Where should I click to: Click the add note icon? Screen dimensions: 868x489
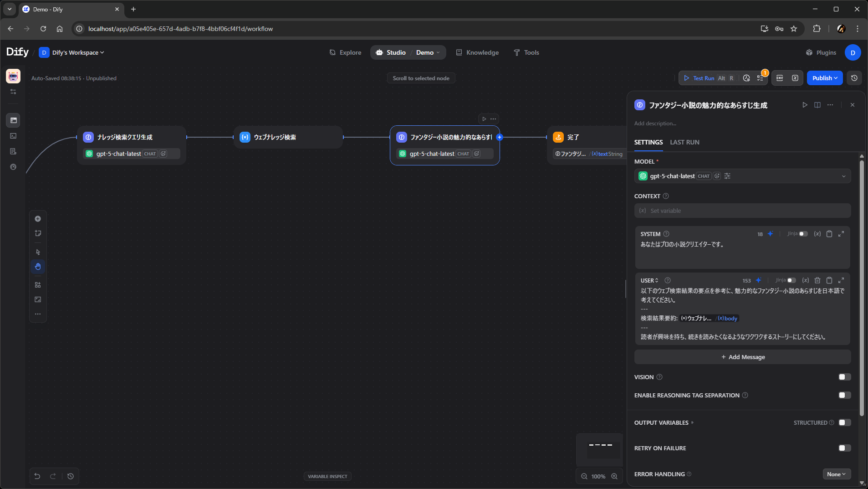click(38, 233)
